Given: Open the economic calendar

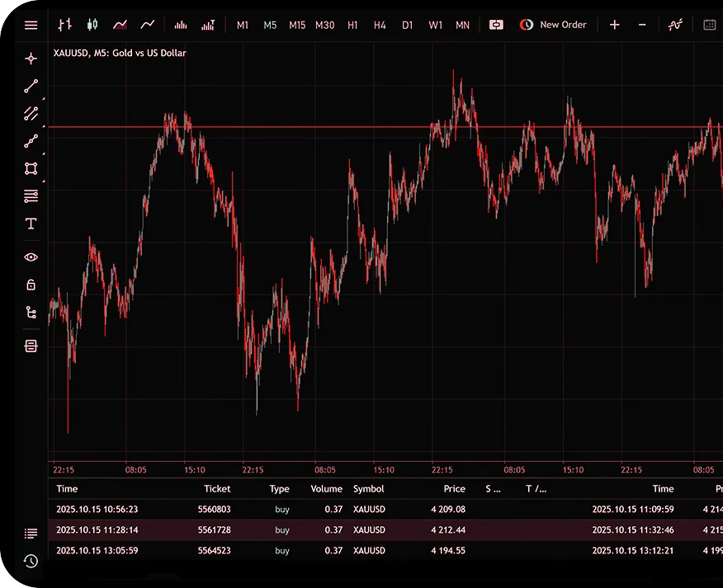Looking at the screenshot, I should pos(708,24).
